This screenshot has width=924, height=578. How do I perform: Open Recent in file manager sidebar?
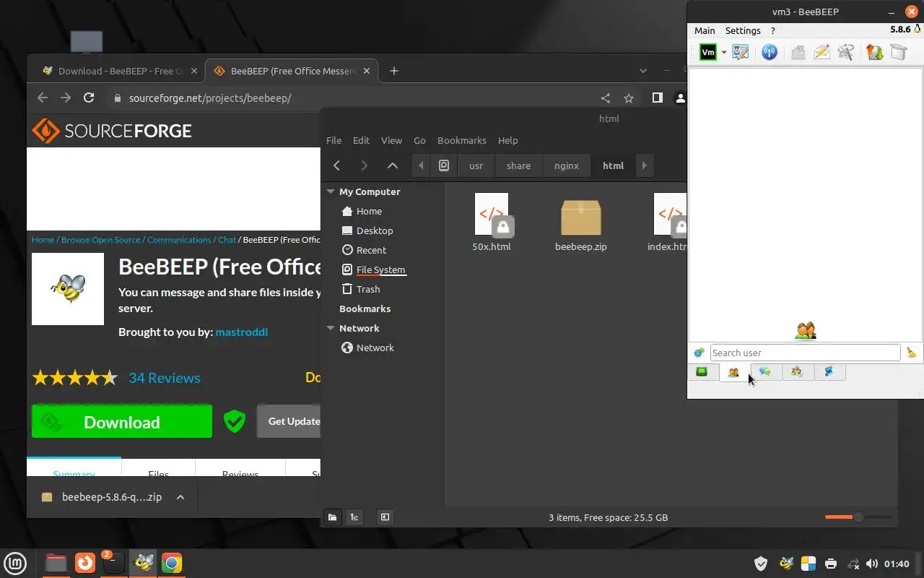point(371,250)
